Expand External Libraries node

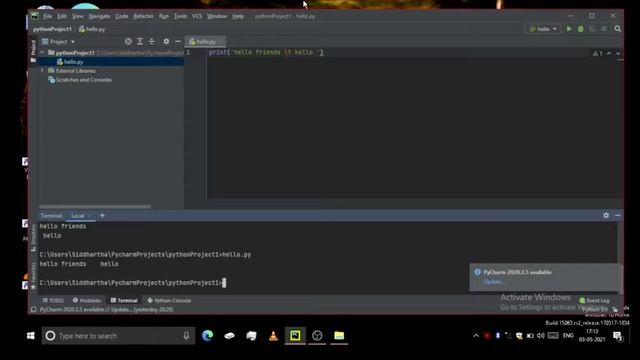point(42,71)
